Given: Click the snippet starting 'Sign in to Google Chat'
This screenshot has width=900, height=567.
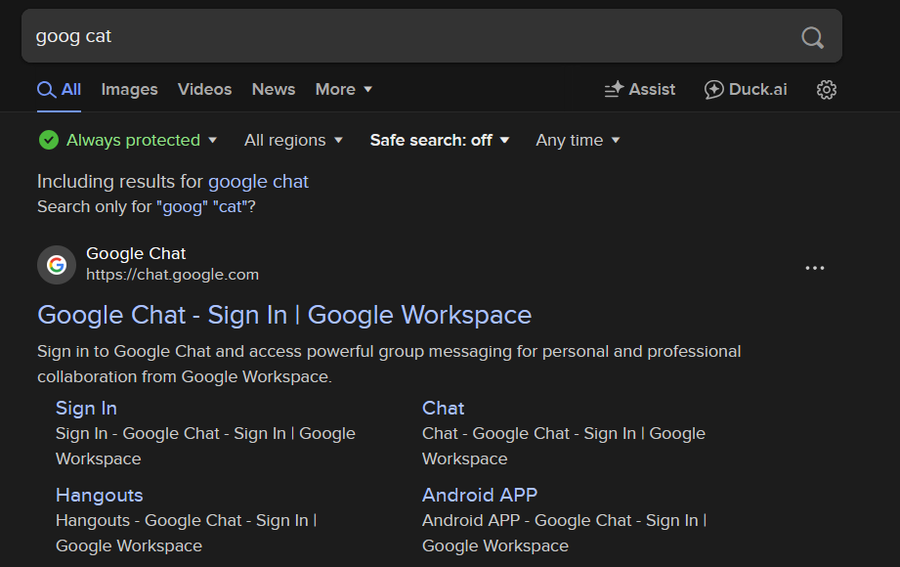Looking at the screenshot, I should (x=389, y=364).
